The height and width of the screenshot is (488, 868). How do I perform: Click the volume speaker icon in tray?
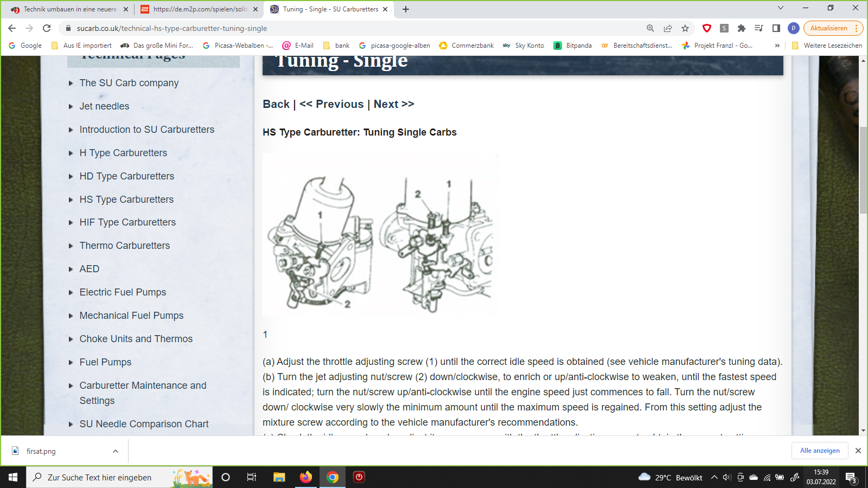tap(727, 477)
